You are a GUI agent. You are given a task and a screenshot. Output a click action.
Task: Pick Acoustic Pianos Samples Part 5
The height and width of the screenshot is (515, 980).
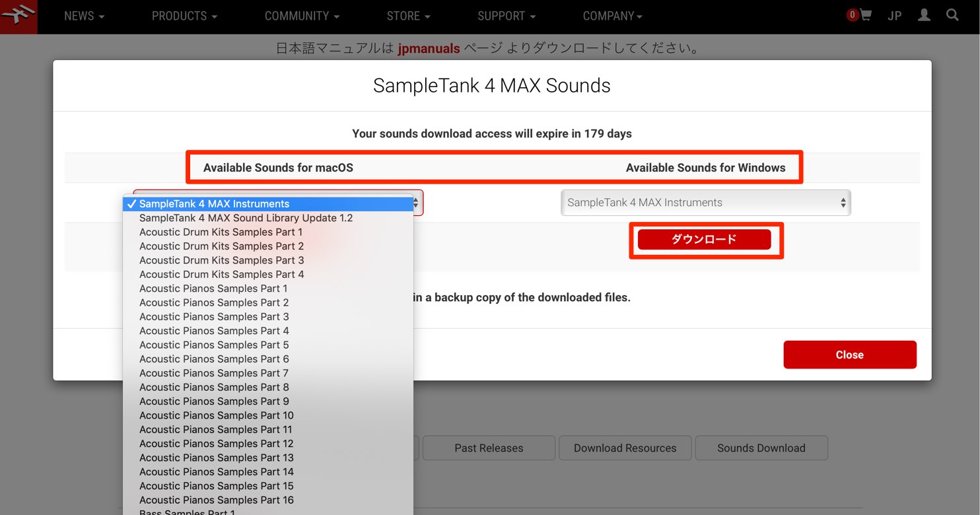(268, 345)
